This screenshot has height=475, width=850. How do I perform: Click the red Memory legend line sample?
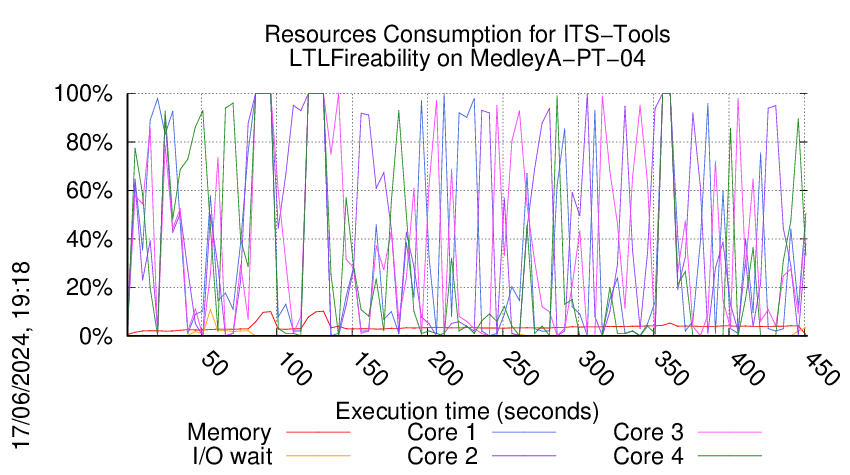318,432
